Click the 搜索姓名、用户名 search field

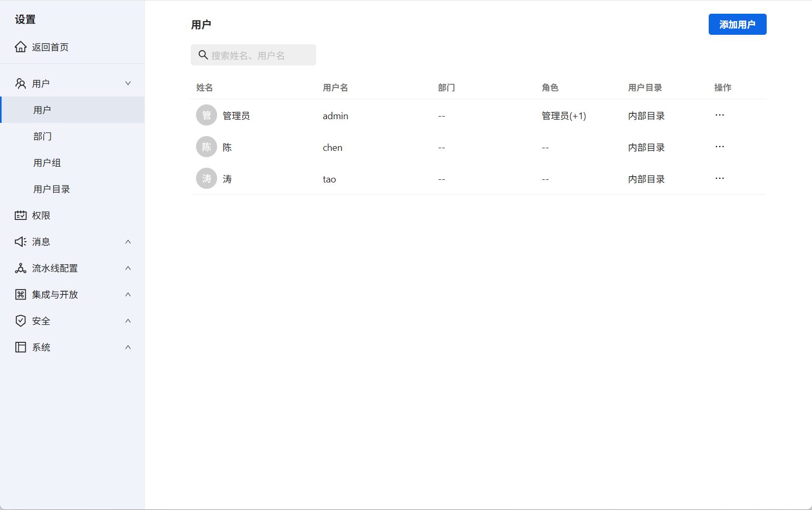point(253,55)
